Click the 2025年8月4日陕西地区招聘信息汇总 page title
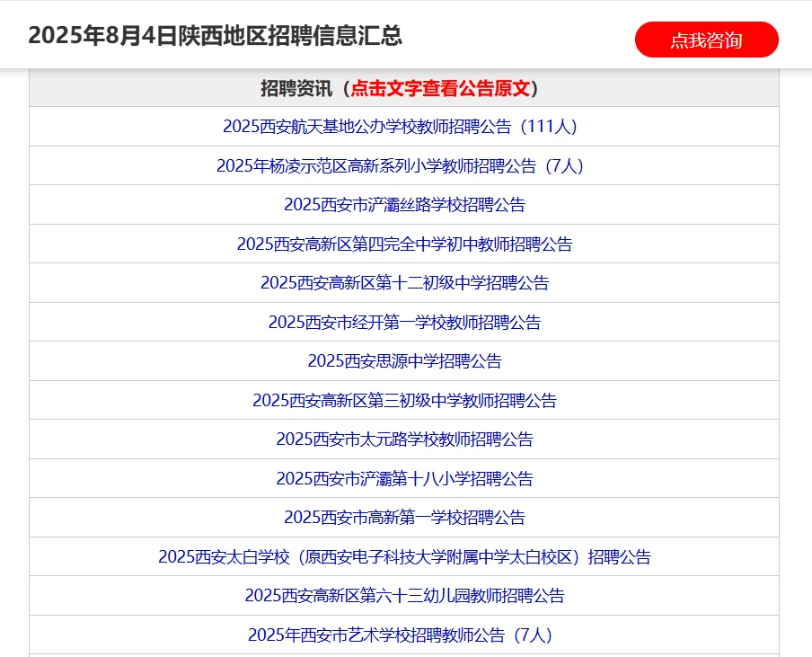 point(215,36)
